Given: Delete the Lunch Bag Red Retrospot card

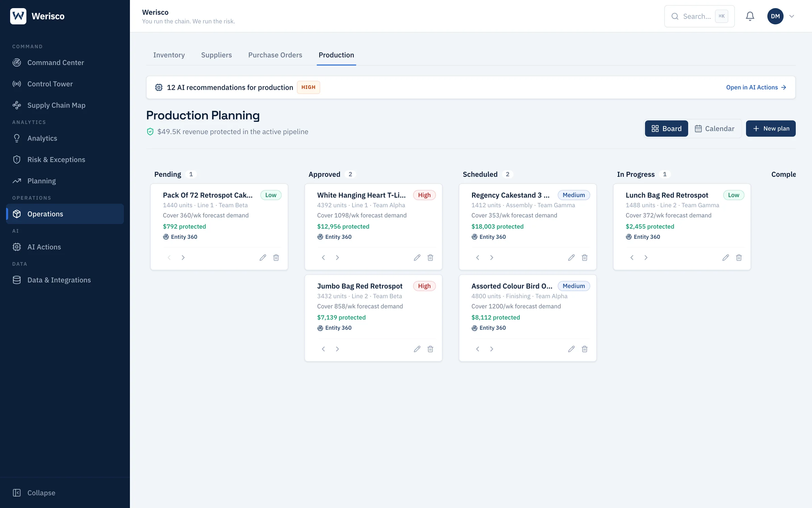Looking at the screenshot, I should (739, 258).
